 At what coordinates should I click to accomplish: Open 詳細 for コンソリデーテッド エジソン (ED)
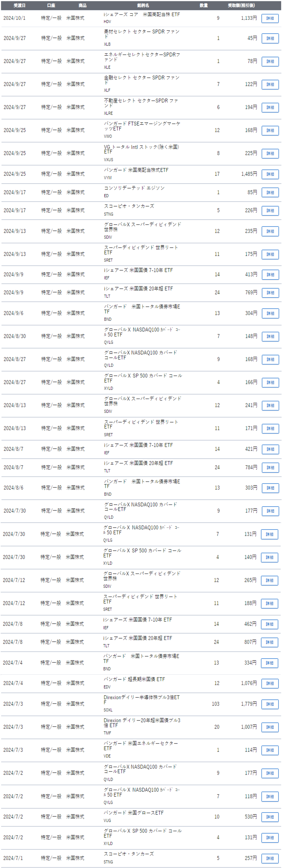pyautogui.click(x=270, y=192)
